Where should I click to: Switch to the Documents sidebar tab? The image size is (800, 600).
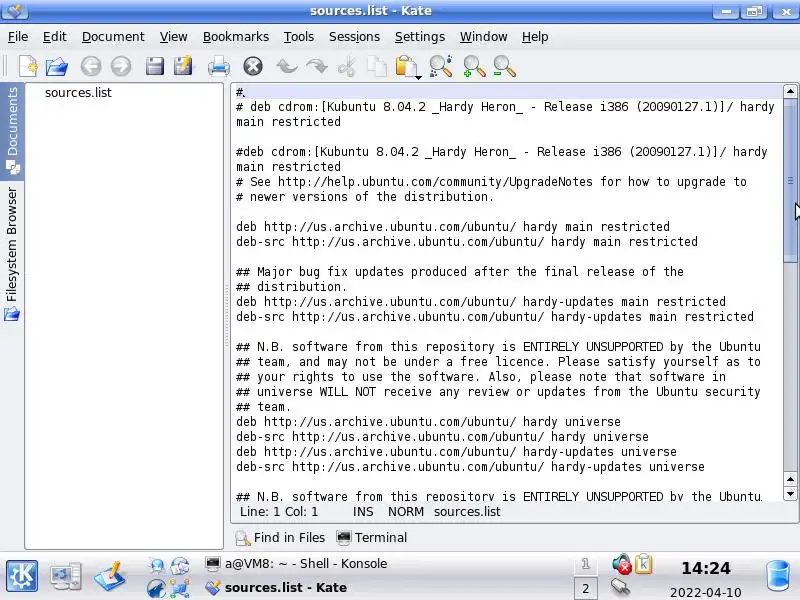click(x=12, y=131)
